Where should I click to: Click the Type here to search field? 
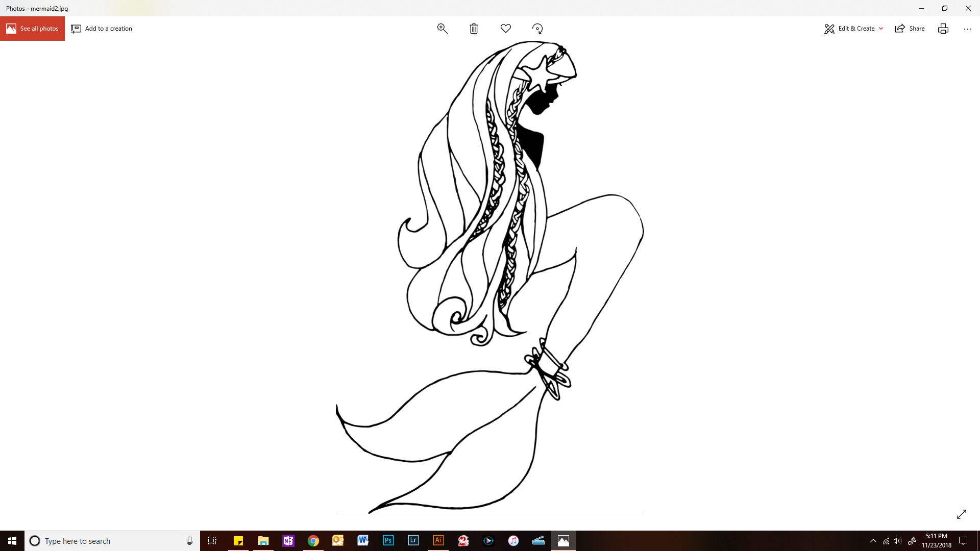coord(102,541)
